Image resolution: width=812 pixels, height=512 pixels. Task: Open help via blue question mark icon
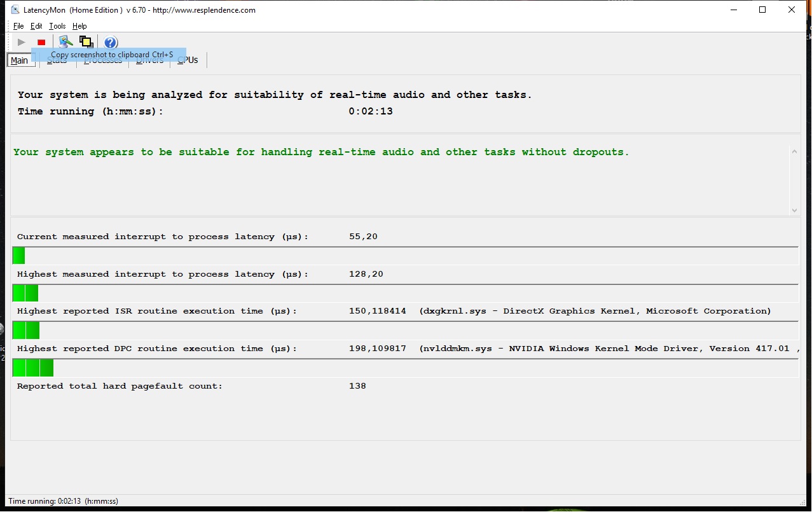[111, 43]
